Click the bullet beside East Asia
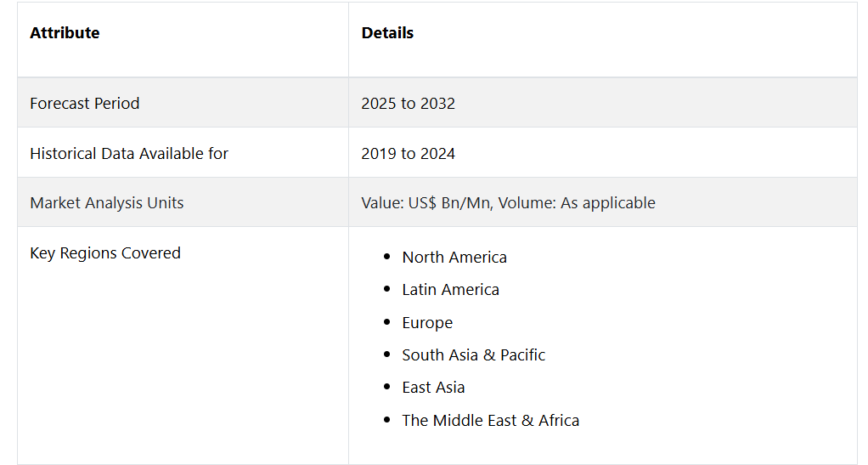This screenshot has height=465, width=868. pos(387,387)
